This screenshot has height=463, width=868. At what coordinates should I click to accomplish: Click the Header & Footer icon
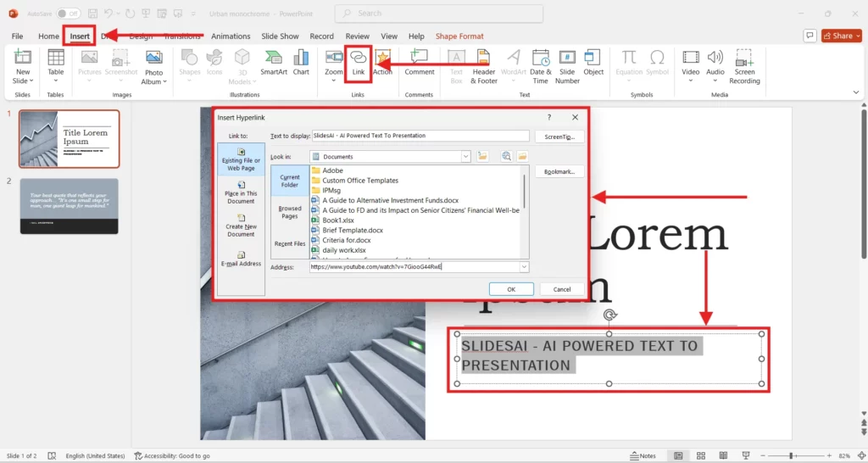(484, 64)
